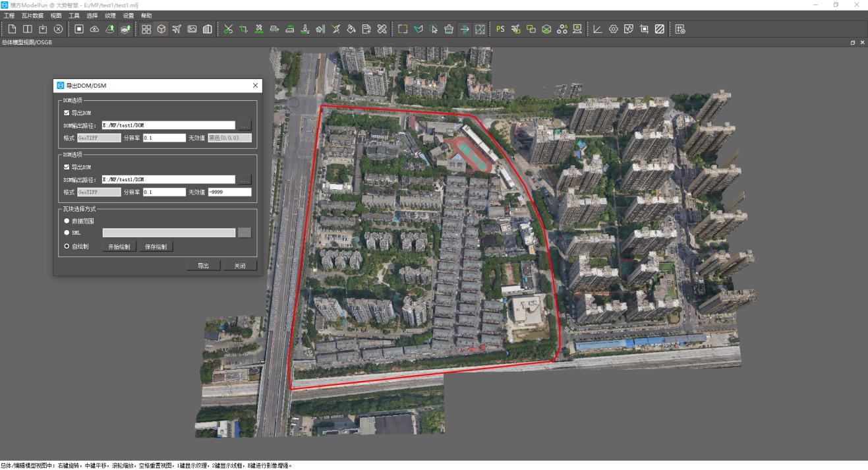The width and height of the screenshot is (868, 470).
Task: Select the 自绘制 radio option
Action: click(x=67, y=247)
